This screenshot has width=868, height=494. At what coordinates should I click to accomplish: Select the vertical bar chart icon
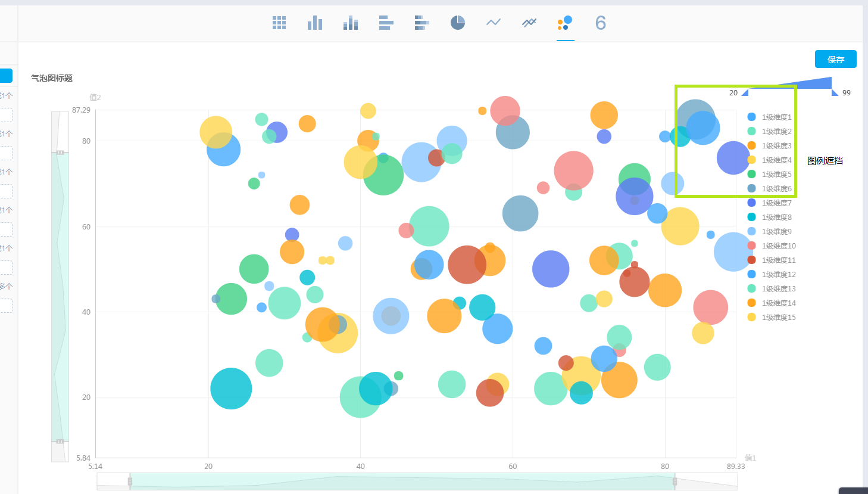pyautogui.click(x=314, y=23)
